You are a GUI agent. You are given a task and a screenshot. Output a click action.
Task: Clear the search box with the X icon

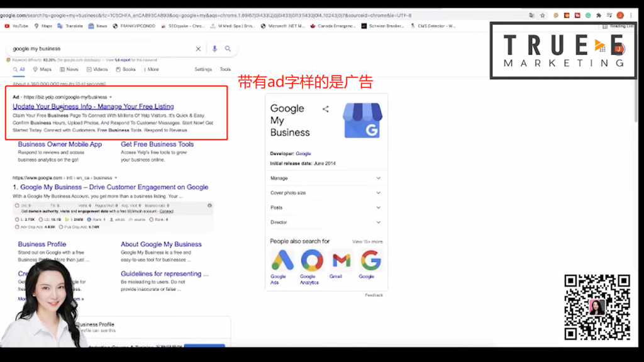[x=198, y=49]
